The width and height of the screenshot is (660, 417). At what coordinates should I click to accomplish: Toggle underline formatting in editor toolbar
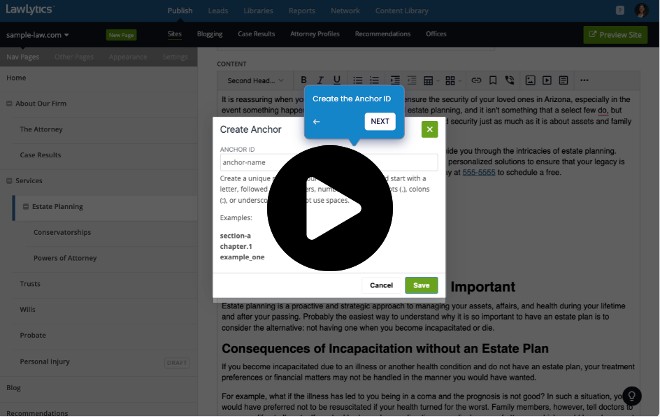click(x=337, y=80)
